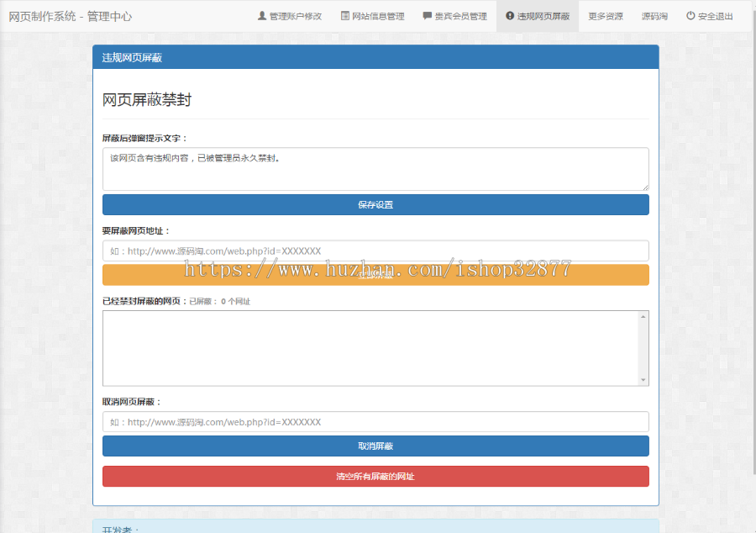Image resolution: width=756 pixels, height=533 pixels.
Task: Click the 取消屏蔽 button
Action: pyautogui.click(x=375, y=446)
